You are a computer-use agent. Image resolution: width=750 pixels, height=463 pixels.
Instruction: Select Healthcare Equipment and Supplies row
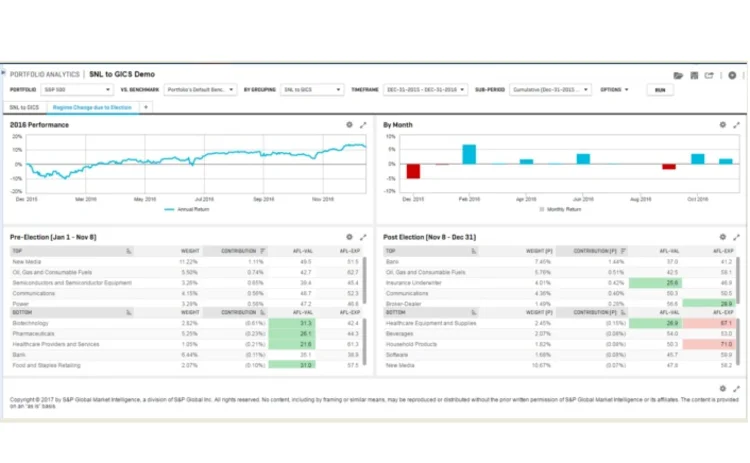pyautogui.click(x=559, y=323)
